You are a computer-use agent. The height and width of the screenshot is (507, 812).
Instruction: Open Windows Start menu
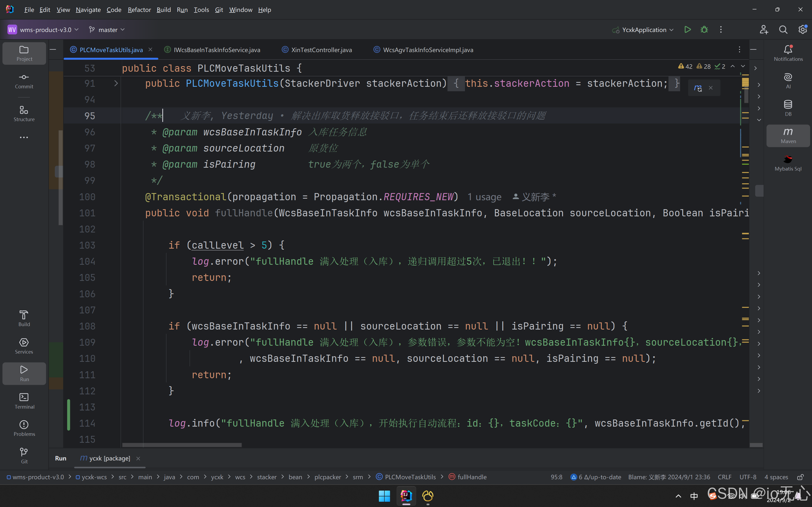pos(384,496)
